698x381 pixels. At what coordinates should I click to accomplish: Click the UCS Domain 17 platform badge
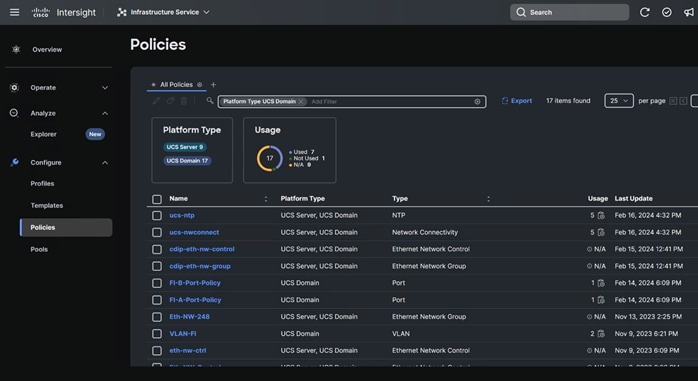tap(187, 161)
